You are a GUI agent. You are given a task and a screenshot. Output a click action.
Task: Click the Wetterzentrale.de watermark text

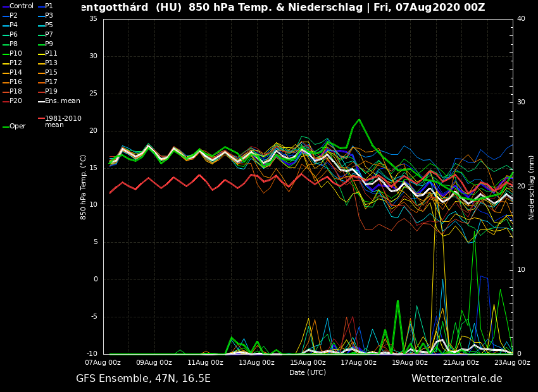pos(456,379)
